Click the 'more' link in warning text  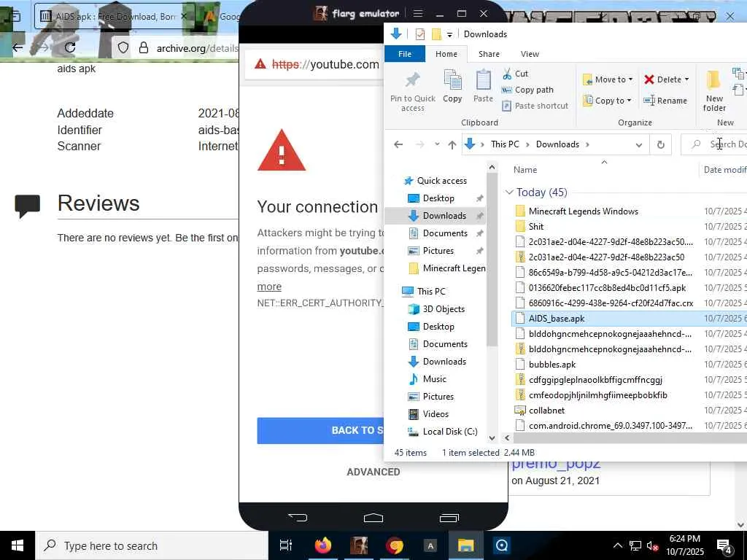click(269, 287)
